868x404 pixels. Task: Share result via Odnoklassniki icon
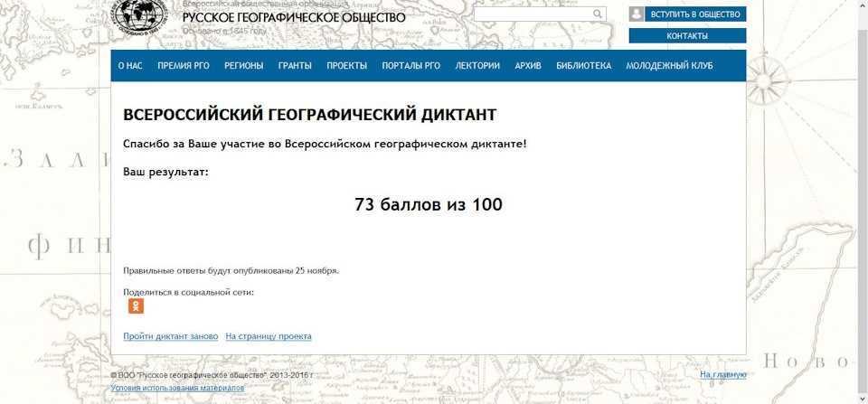(136, 306)
